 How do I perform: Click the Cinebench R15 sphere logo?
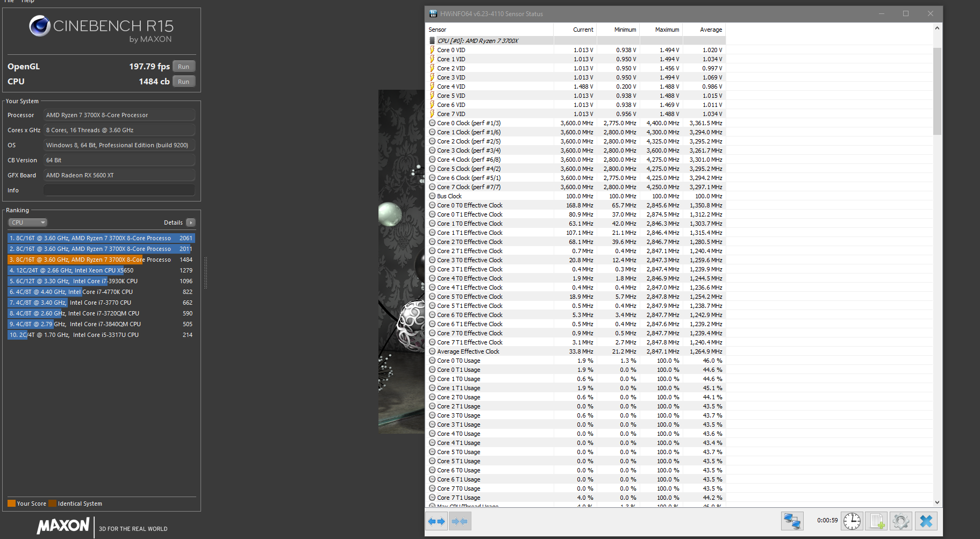pyautogui.click(x=40, y=26)
